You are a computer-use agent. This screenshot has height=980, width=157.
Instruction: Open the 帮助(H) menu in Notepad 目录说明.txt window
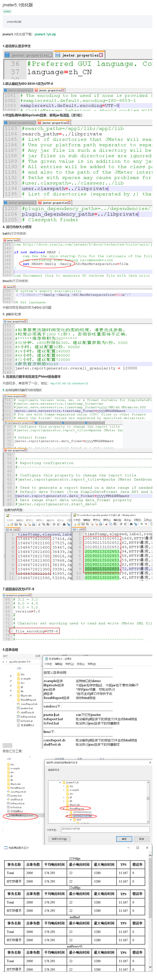(91, 664)
